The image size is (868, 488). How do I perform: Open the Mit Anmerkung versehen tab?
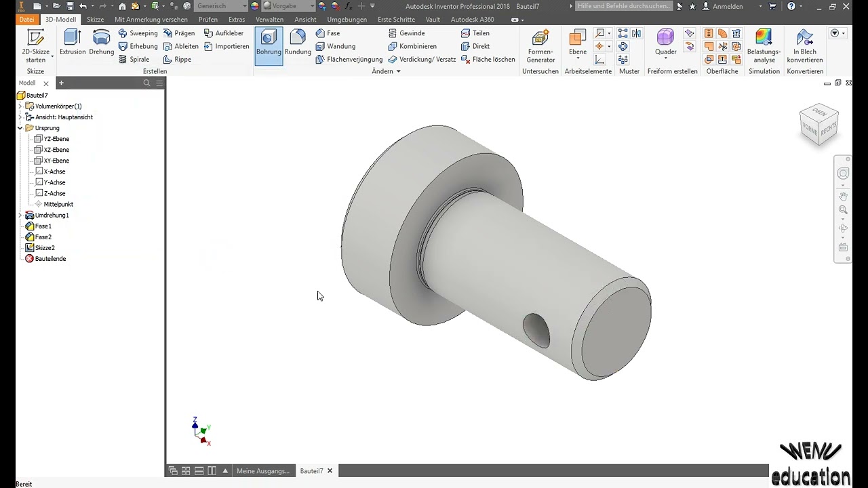point(151,20)
